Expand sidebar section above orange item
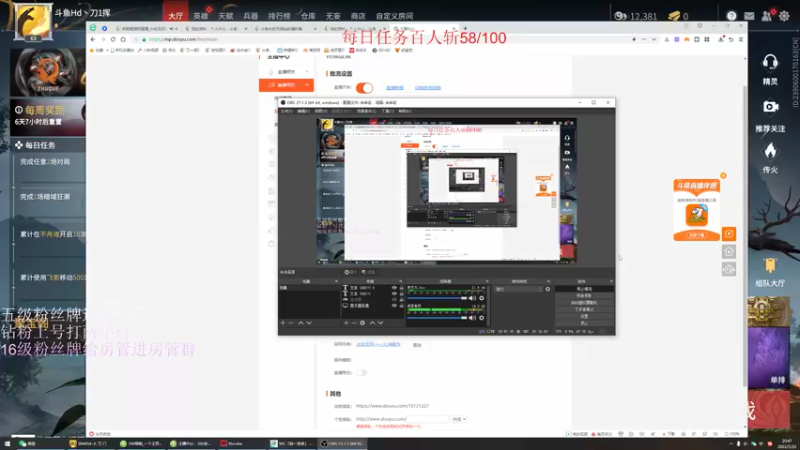 point(307,71)
